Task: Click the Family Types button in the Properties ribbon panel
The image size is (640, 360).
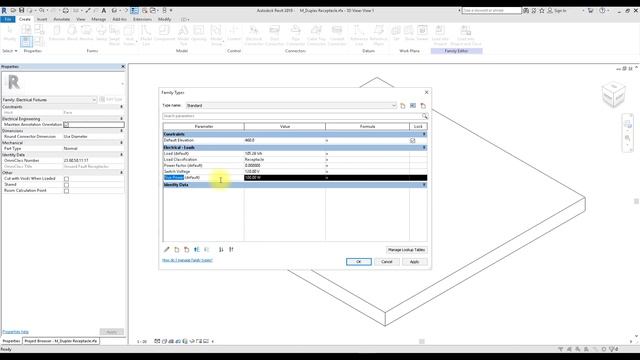Action: click(x=39, y=29)
